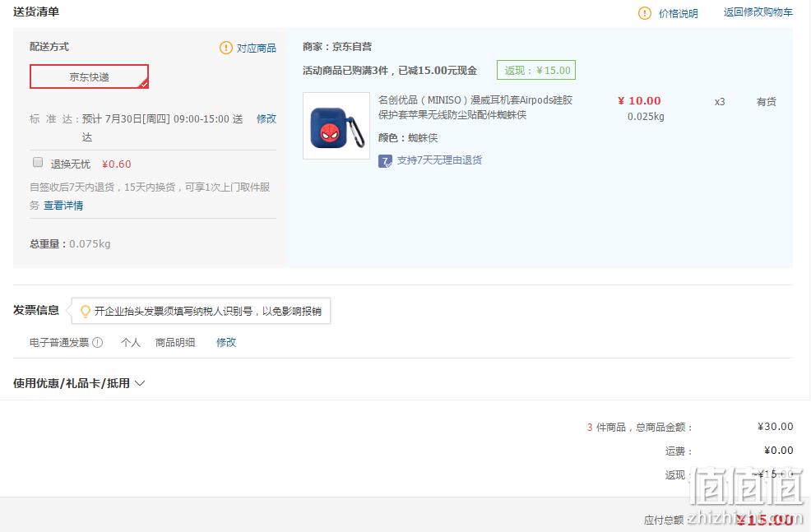
Task: Click the 发票信息 heading
Action: [x=36, y=310]
